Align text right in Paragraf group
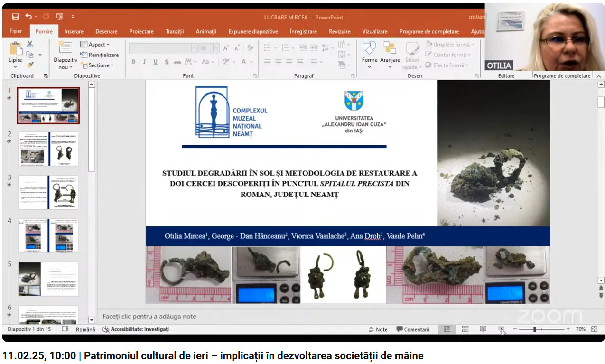Screen dimensions: 605x364 click(289, 62)
